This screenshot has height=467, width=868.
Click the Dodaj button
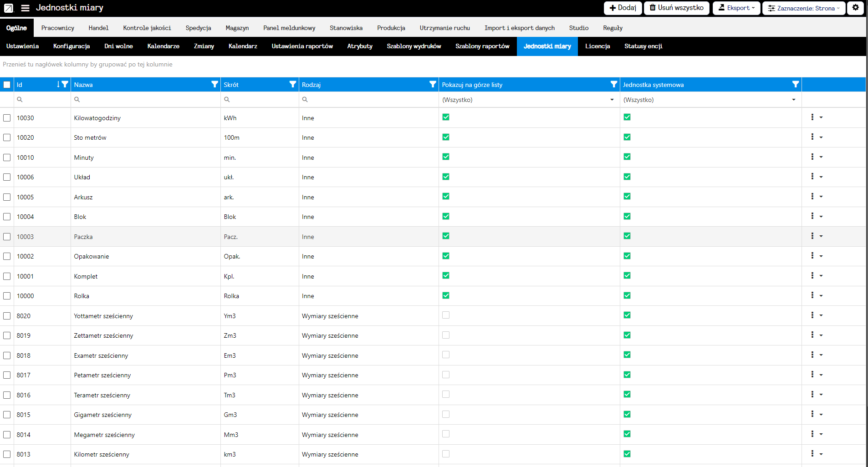click(x=623, y=8)
